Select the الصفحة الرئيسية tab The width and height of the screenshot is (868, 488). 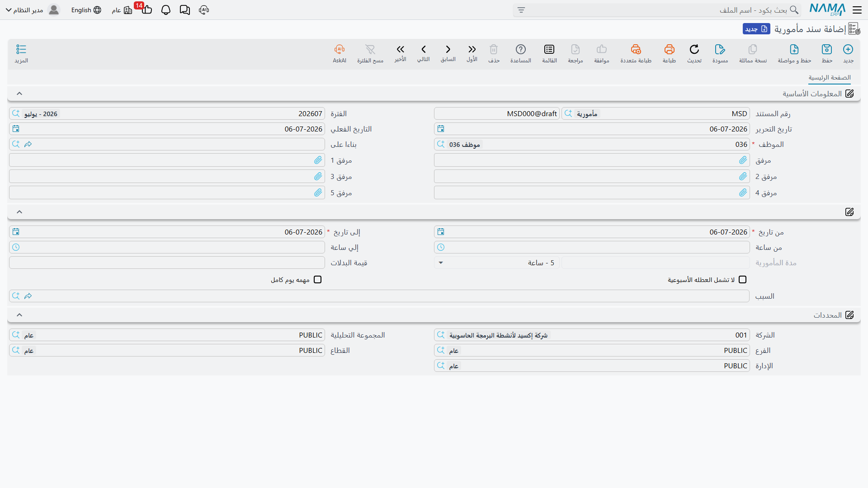830,78
